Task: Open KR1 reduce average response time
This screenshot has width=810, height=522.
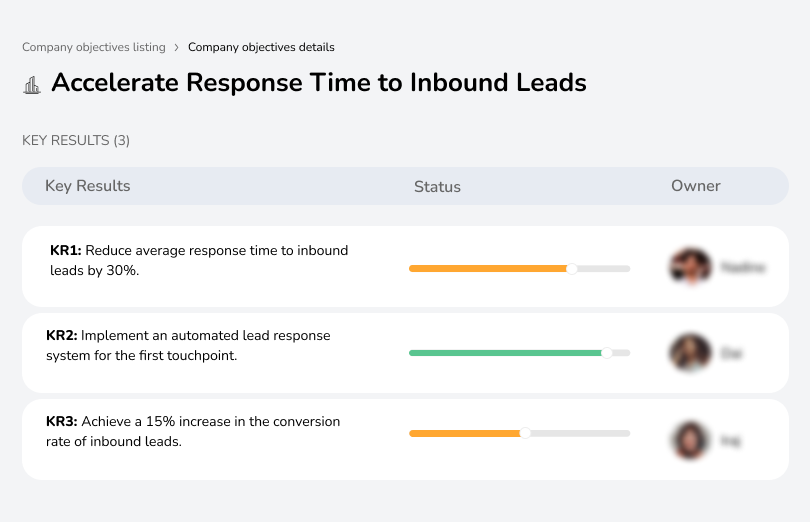Action: [x=199, y=260]
